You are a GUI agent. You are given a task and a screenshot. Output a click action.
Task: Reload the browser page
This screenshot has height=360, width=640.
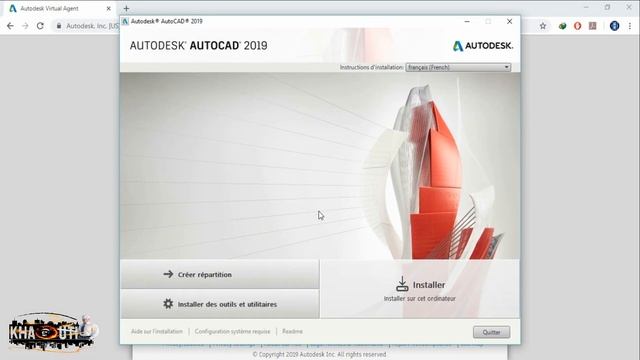pos(40,26)
